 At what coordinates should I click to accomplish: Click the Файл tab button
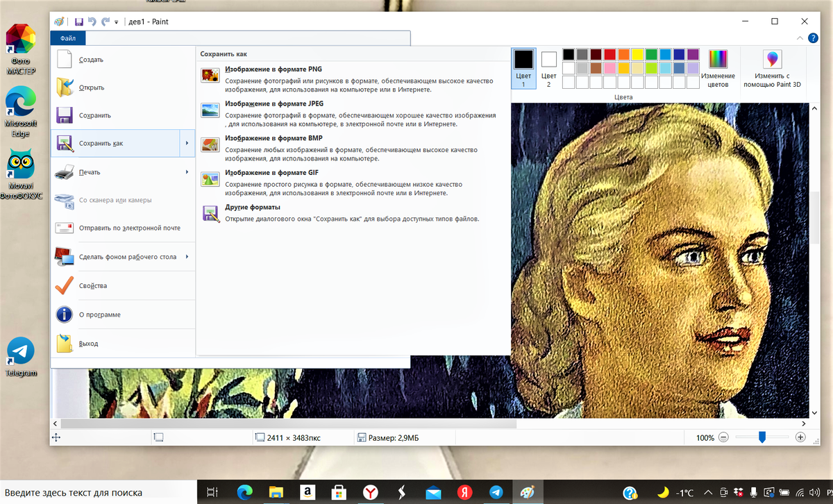coord(68,38)
